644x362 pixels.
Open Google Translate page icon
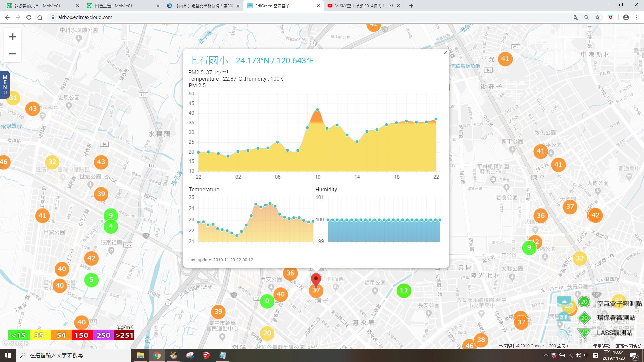(576, 17)
